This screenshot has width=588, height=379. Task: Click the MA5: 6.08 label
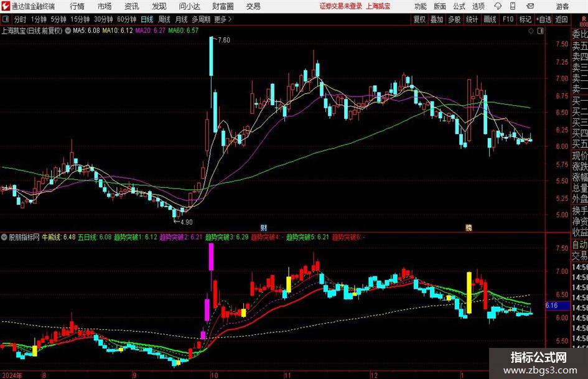point(86,30)
